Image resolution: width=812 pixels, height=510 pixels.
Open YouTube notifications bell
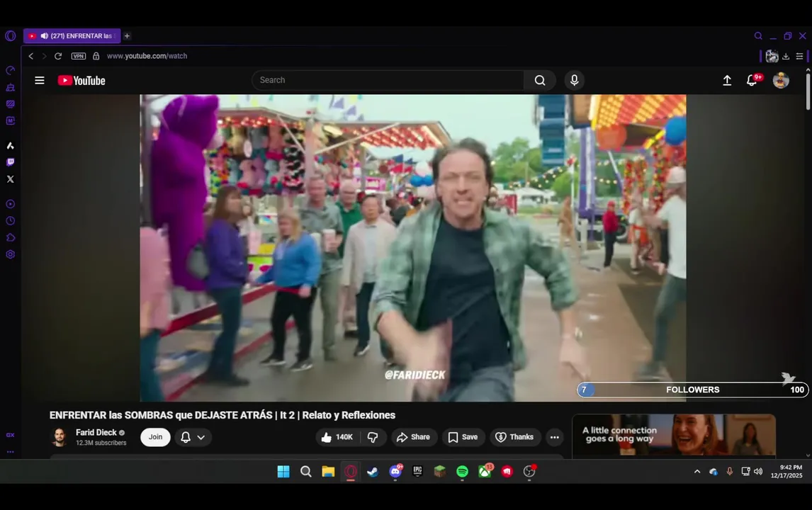click(752, 80)
